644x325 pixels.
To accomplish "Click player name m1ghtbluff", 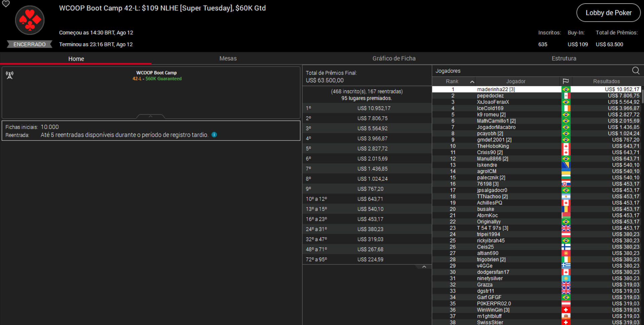I will click(x=489, y=316).
